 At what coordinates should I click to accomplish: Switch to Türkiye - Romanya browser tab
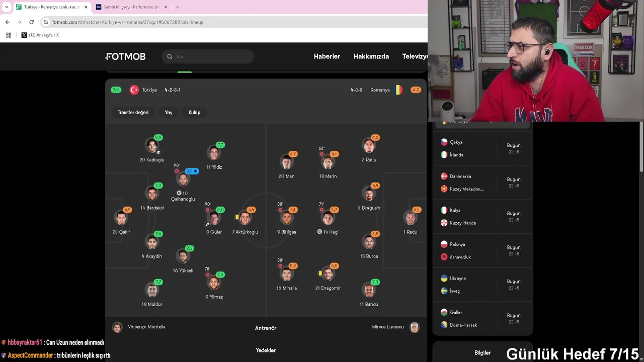pos(51,7)
